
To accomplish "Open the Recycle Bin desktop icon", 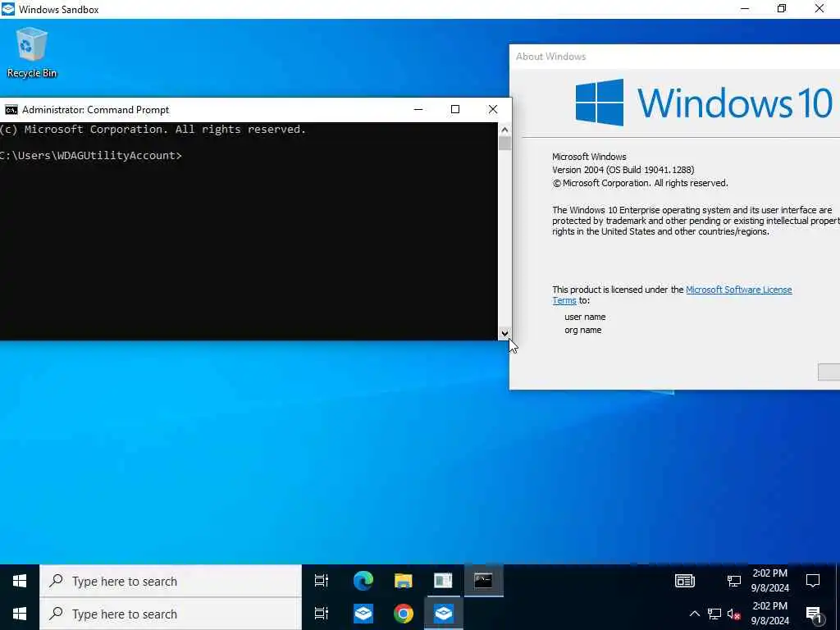I will point(31,52).
